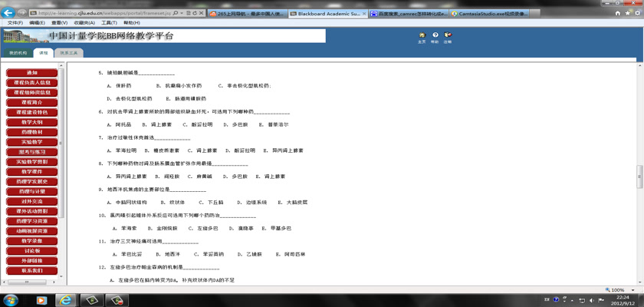Click the 中国计量学院BB网络教学平台 banner
This screenshot has height=307, width=644.
click(x=164, y=36)
